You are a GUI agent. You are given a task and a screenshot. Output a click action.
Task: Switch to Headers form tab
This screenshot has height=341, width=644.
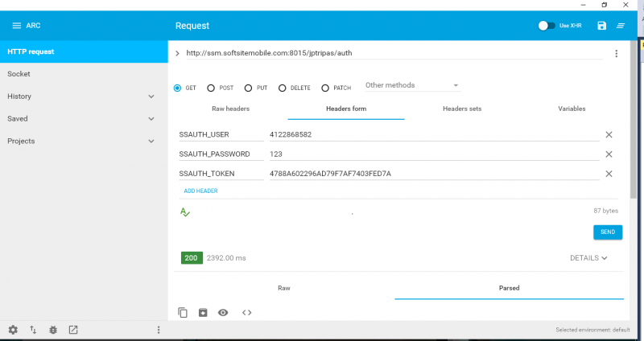pyautogui.click(x=346, y=109)
